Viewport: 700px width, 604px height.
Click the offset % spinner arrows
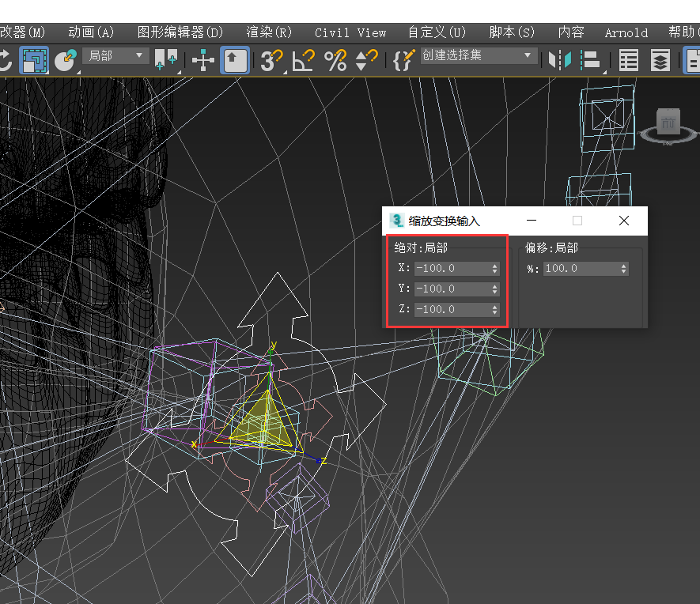click(624, 269)
